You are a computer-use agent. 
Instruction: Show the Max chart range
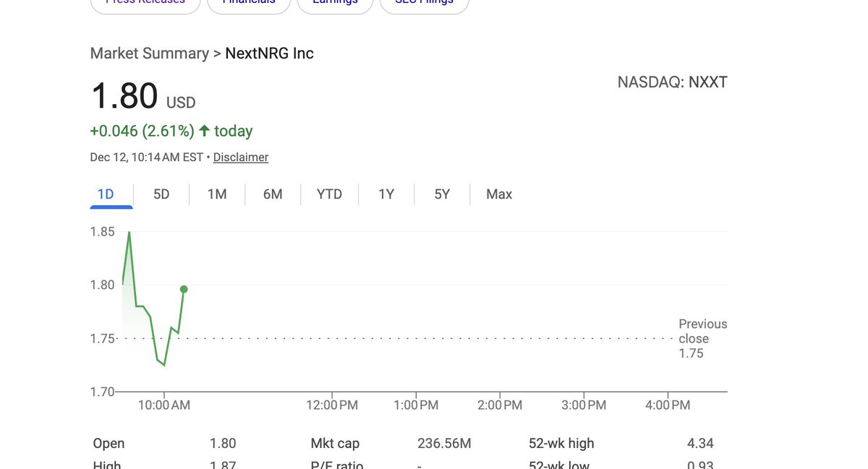499,194
